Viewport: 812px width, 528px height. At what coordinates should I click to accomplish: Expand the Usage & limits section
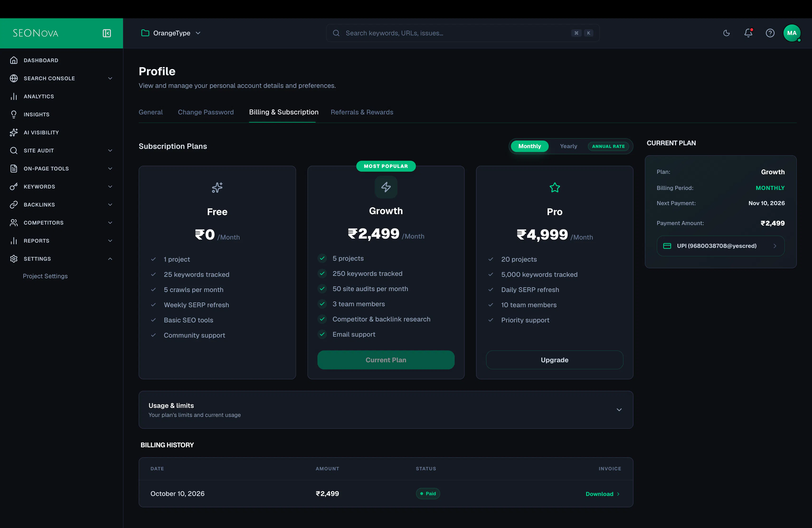coord(386,410)
